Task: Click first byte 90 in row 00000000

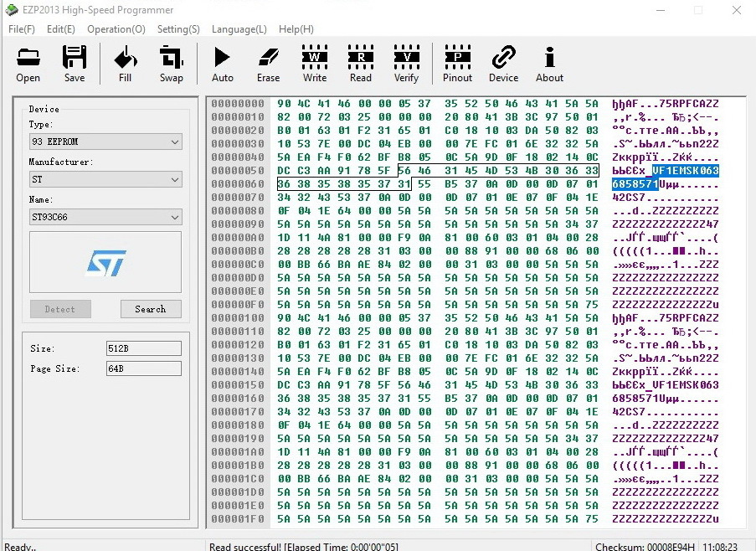Action: (x=284, y=104)
